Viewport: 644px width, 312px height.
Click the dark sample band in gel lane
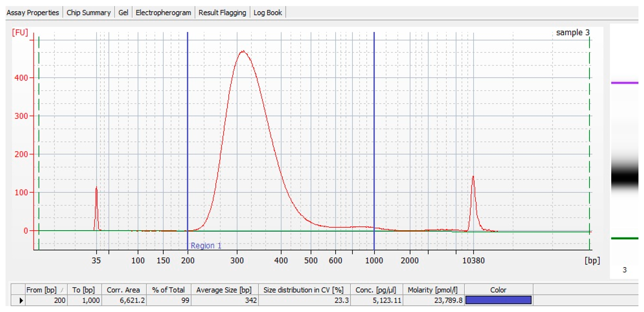[x=624, y=178]
